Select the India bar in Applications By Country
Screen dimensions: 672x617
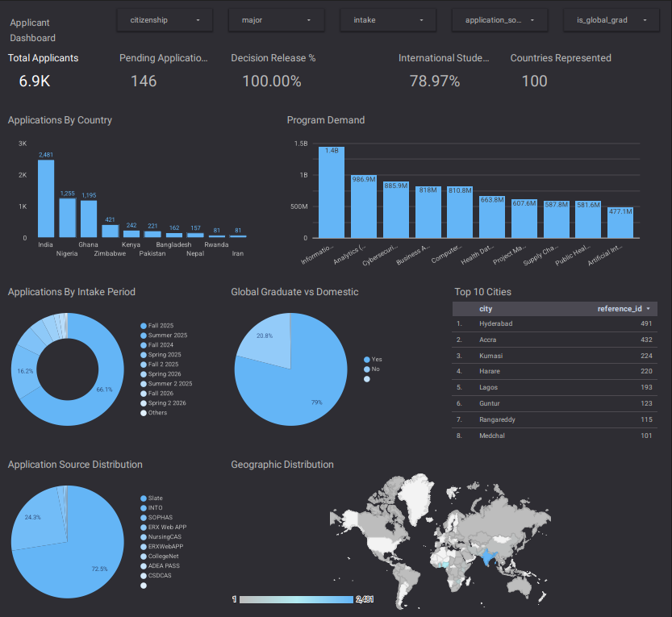[x=45, y=197]
